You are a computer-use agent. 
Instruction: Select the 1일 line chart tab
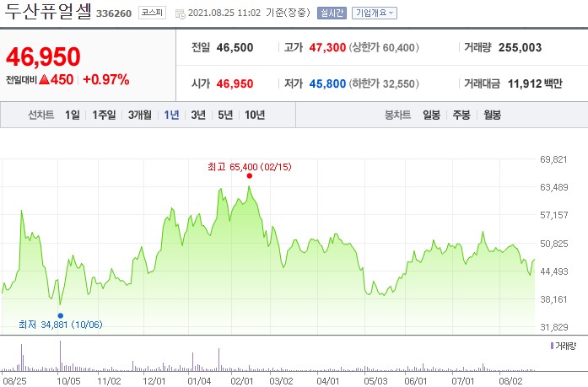[x=73, y=115]
